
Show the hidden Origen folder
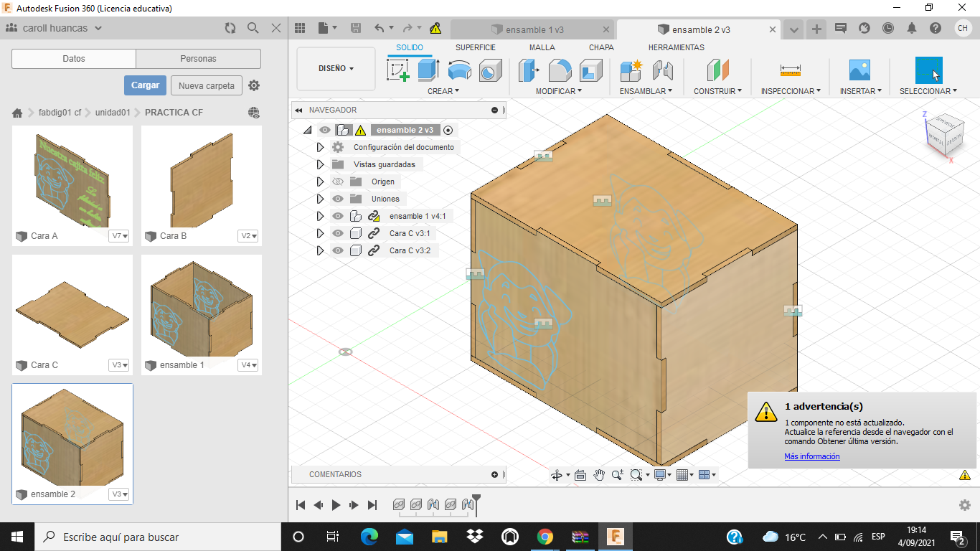(338, 182)
